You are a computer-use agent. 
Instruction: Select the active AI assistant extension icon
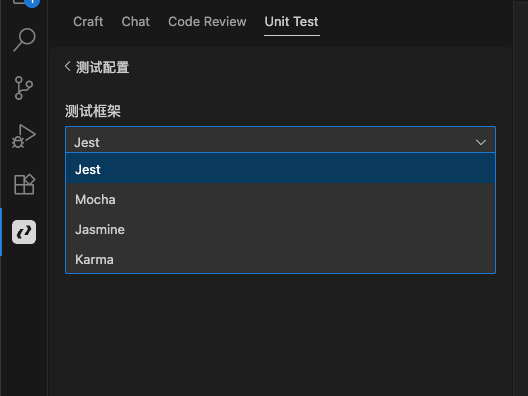[24, 232]
